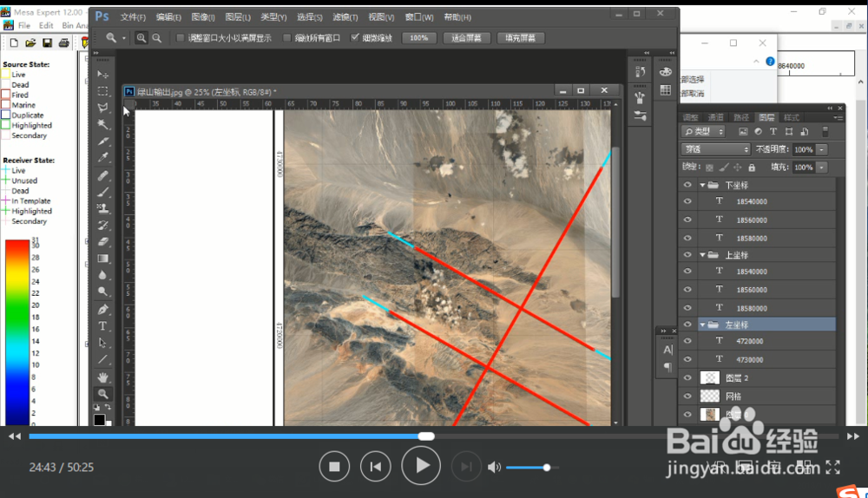This screenshot has width=868, height=498.
Task: Uncheck the scrubby zoom checkbox
Action: [x=355, y=37]
